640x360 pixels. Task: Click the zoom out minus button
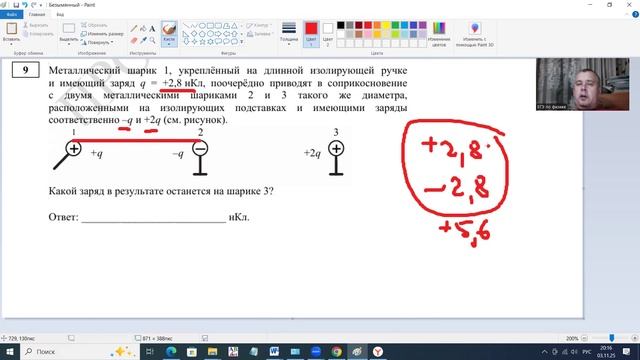(584, 338)
